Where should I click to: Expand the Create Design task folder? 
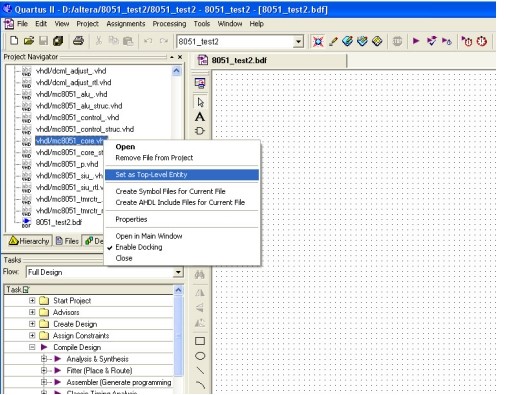coord(32,324)
